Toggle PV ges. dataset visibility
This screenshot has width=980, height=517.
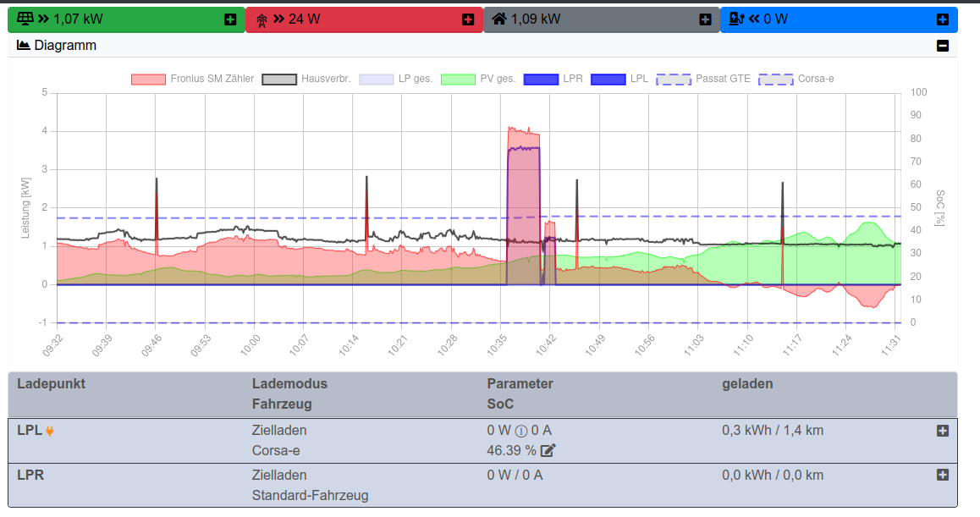459,79
